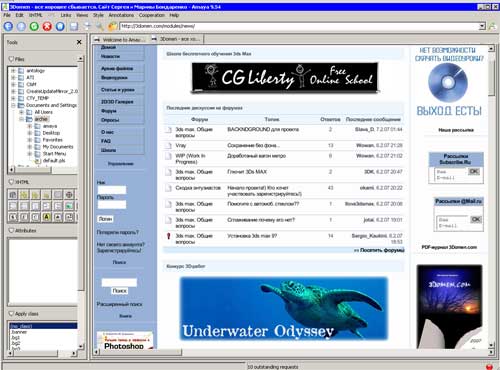Open the URL address bar dropdown arrow
500x370 pixels.
(x=482, y=26)
